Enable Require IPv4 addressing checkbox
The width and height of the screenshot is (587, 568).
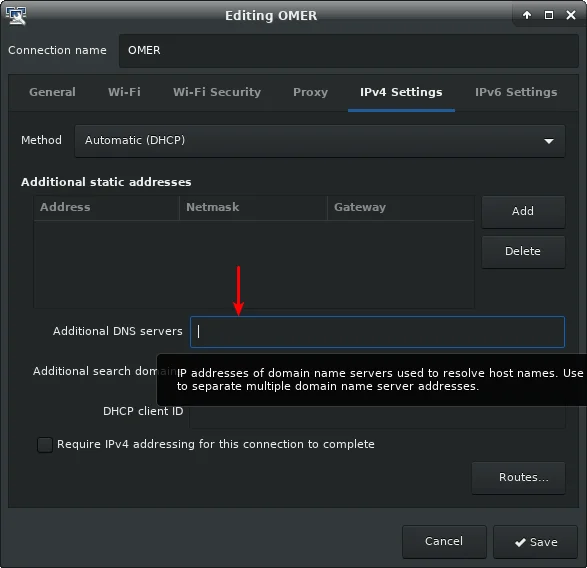tap(45, 445)
